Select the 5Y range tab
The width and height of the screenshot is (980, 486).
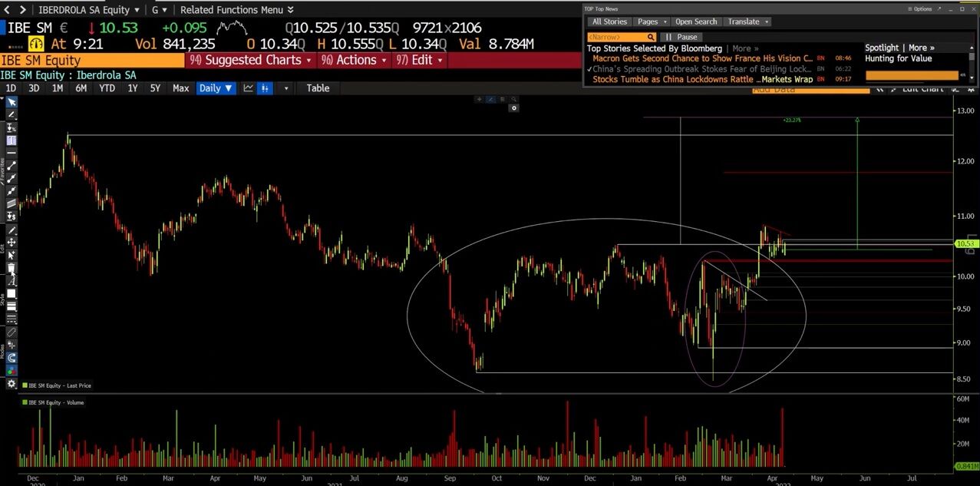[x=155, y=88]
